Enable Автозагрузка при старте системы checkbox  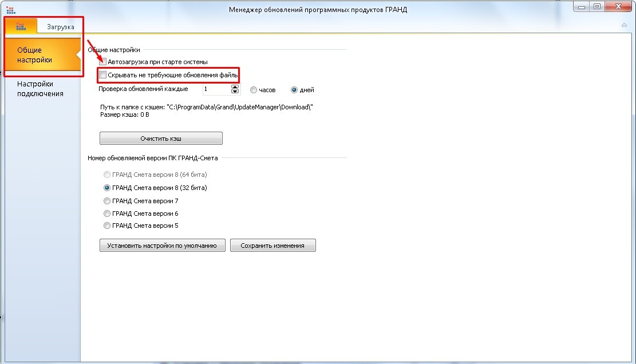(103, 62)
